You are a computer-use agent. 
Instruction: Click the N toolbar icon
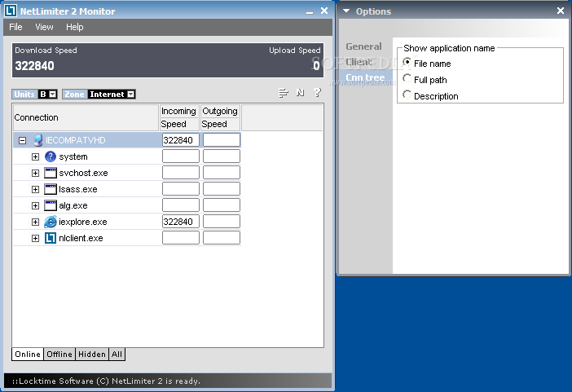[300, 93]
